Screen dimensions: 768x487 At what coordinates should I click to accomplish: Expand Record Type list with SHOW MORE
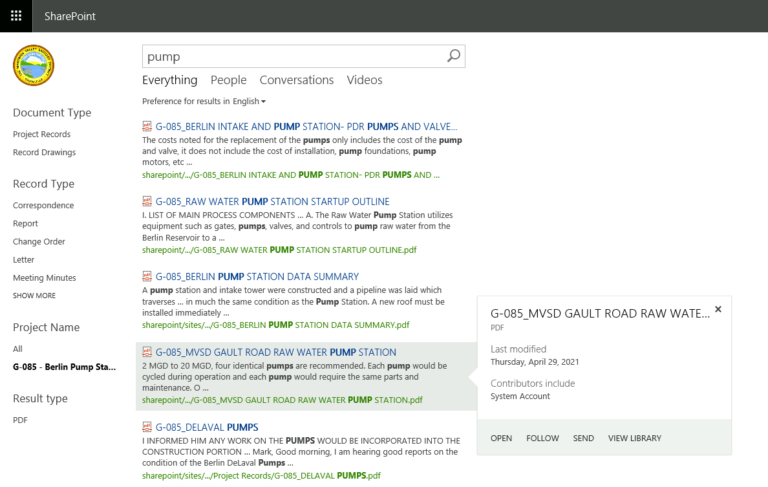pos(34,295)
